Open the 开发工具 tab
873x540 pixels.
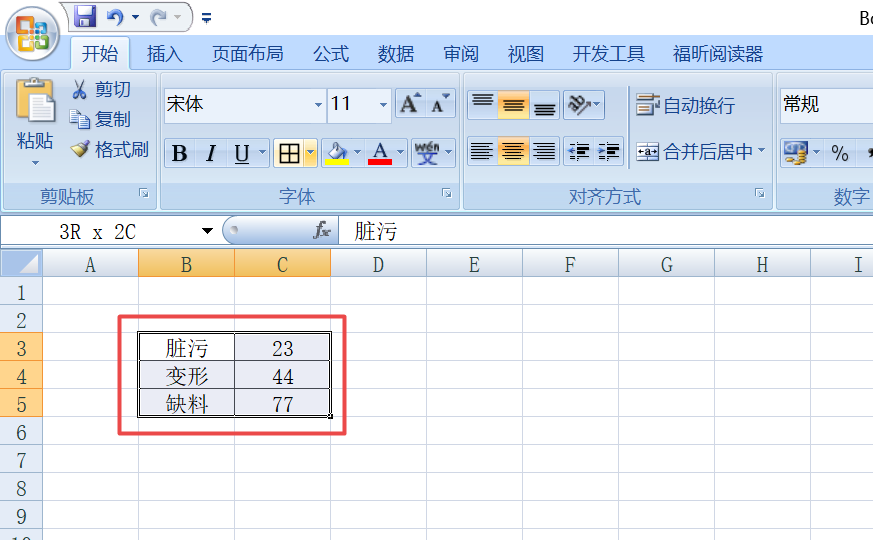[x=609, y=54]
